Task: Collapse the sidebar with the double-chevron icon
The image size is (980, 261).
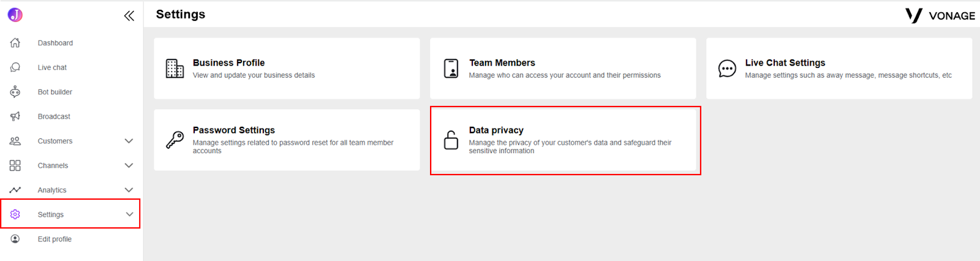Action: [x=129, y=16]
